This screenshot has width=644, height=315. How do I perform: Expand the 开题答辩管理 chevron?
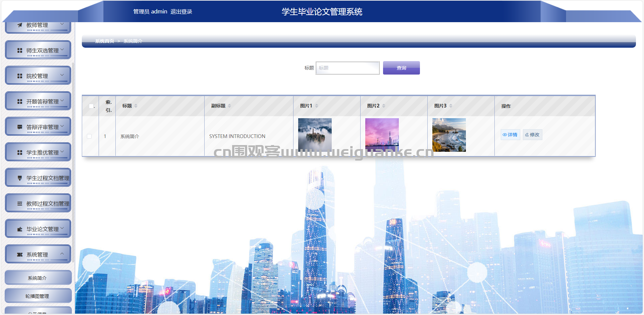(x=62, y=100)
